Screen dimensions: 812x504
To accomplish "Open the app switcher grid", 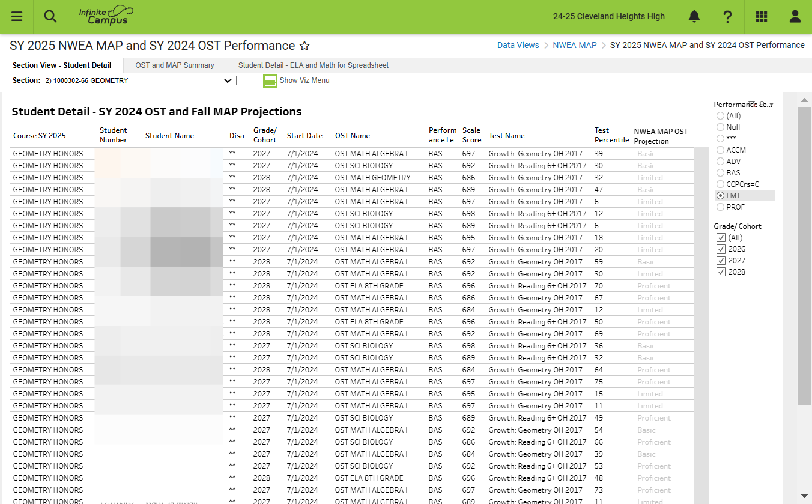I will pos(762,17).
